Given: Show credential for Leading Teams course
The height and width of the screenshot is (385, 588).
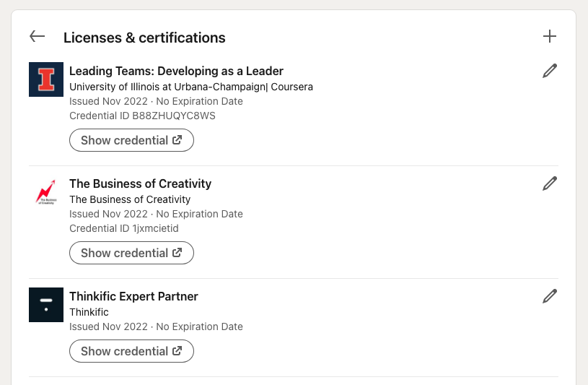Looking at the screenshot, I should tap(131, 140).
